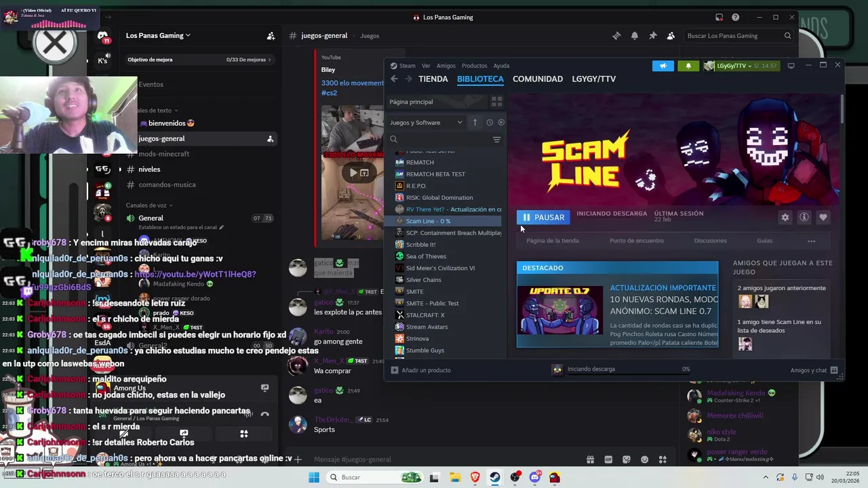The height and width of the screenshot is (488, 868).
Task: Search in Buscar Los Panas Gaming field
Action: [738, 36]
